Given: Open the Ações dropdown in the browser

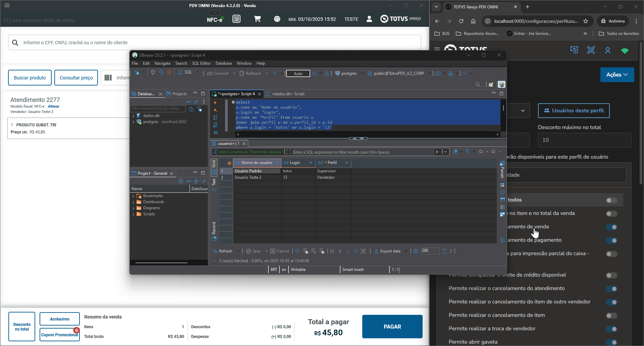Looking at the screenshot, I should tap(617, 75).
